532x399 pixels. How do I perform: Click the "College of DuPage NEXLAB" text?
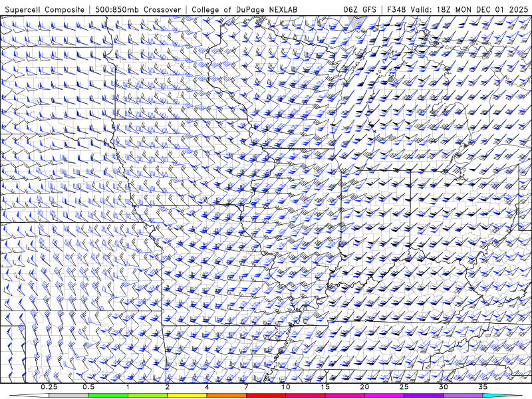tap(244, 9)
